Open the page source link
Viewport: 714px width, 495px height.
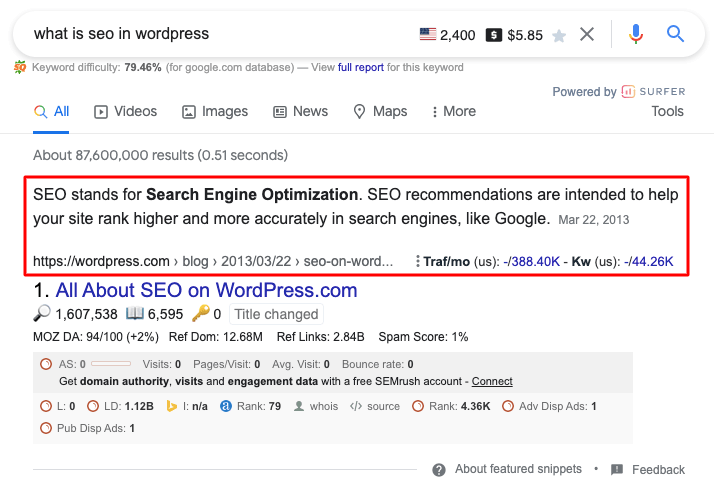383,406
